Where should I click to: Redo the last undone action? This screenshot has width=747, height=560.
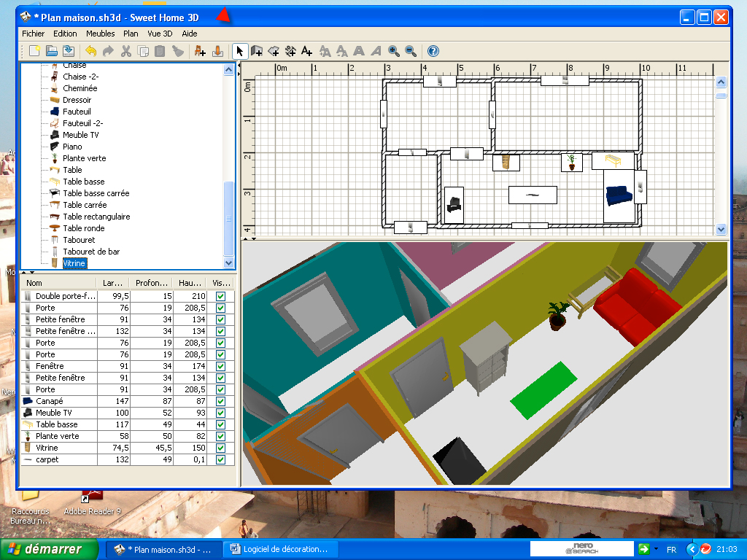click(x=108, y=51)
